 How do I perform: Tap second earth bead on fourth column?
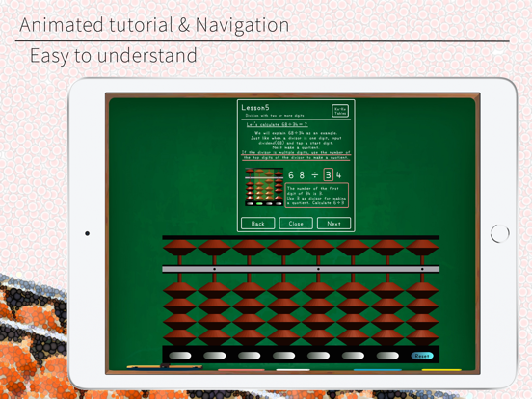pyautogui.click(x=283, y=306)
